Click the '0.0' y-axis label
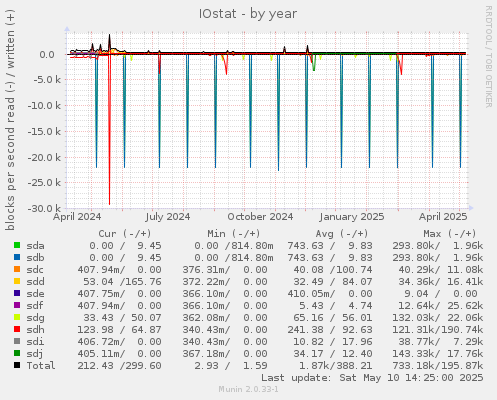 pos(47,54)
